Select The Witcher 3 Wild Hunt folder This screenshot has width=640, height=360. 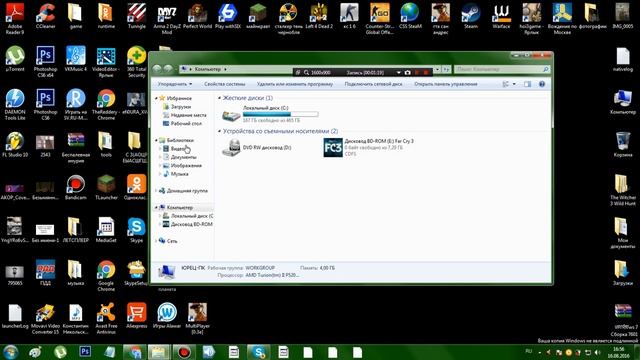(623, 190)
